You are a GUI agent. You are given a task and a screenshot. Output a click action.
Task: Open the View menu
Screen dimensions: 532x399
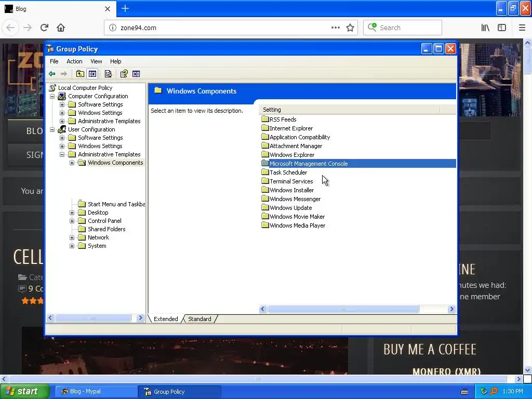point(96,61)
